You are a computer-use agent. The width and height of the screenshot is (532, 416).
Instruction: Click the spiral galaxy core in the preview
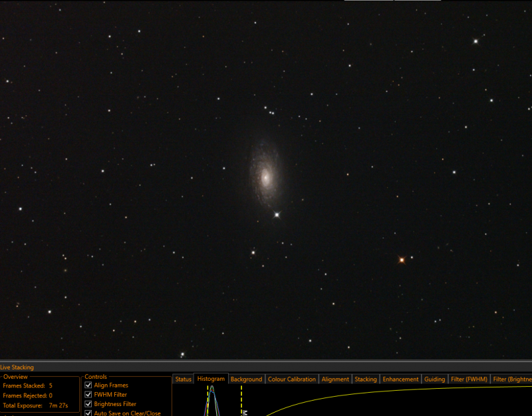265,177
